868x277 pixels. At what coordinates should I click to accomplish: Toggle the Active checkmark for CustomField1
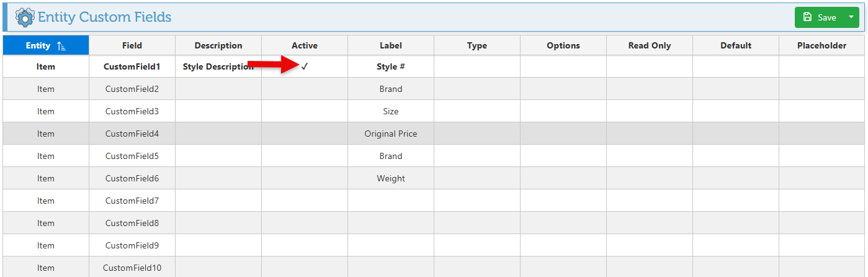[x=305, y=66]
